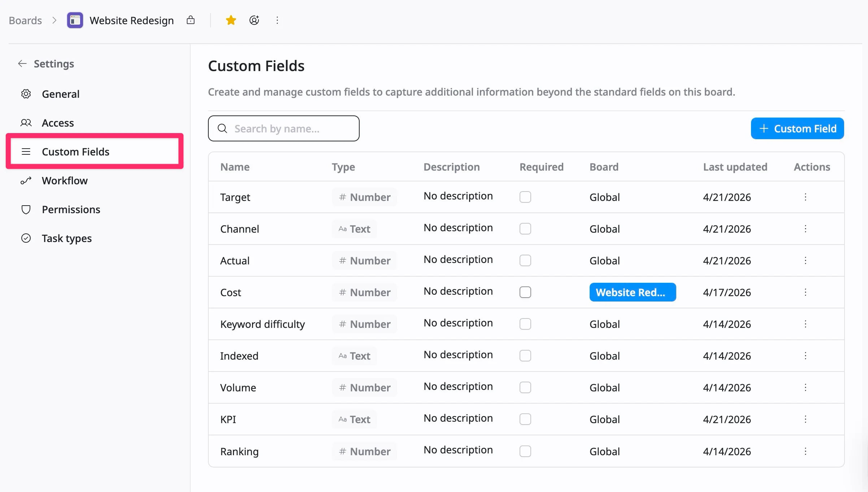Click the Name column header
The image size is (868, 492).
[235, 167]
